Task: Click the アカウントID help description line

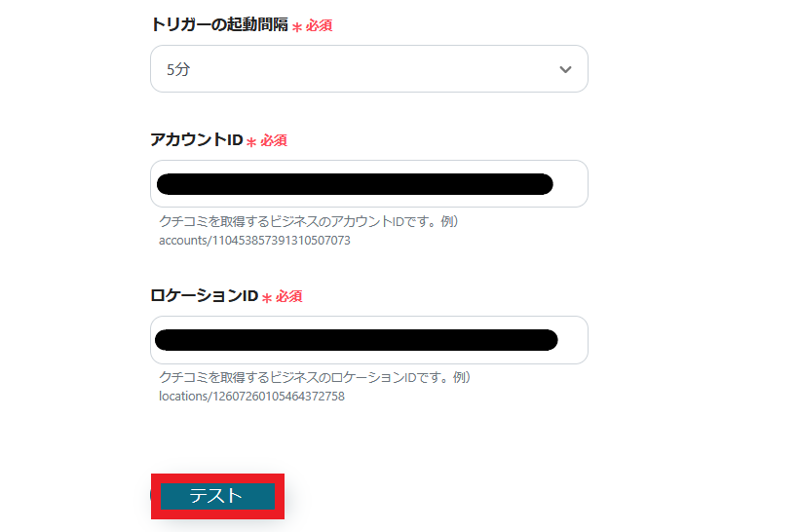Action: [x=309, y=222]
